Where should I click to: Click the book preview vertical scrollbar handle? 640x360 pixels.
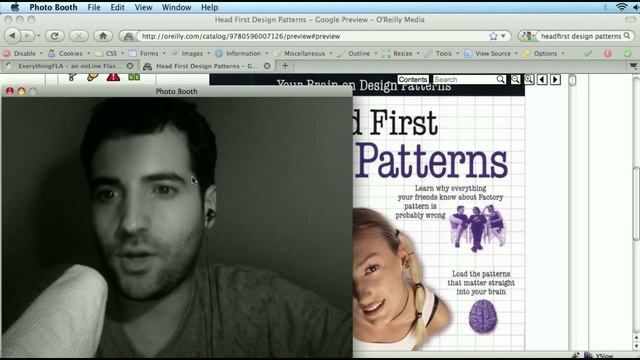point(572,80)
